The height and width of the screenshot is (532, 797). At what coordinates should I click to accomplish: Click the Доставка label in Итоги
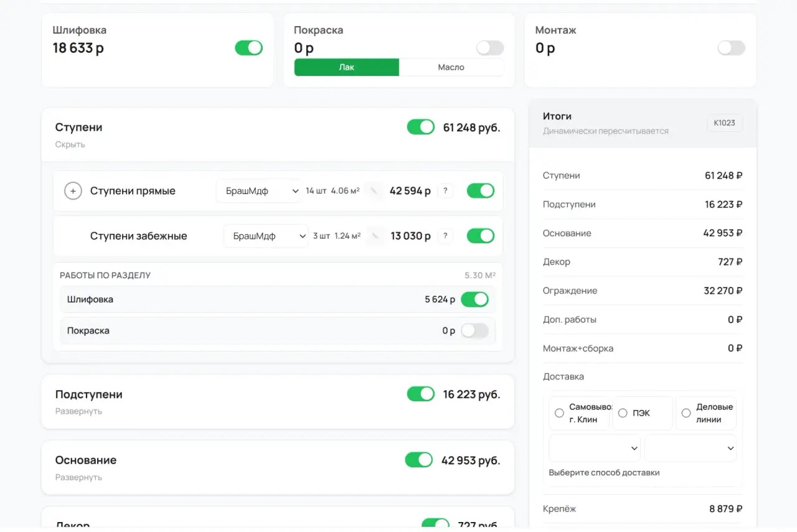(x=564, y=376)
